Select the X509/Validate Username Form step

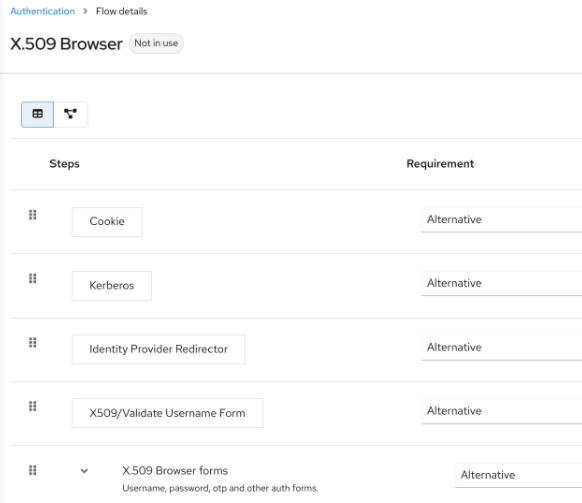167,413
